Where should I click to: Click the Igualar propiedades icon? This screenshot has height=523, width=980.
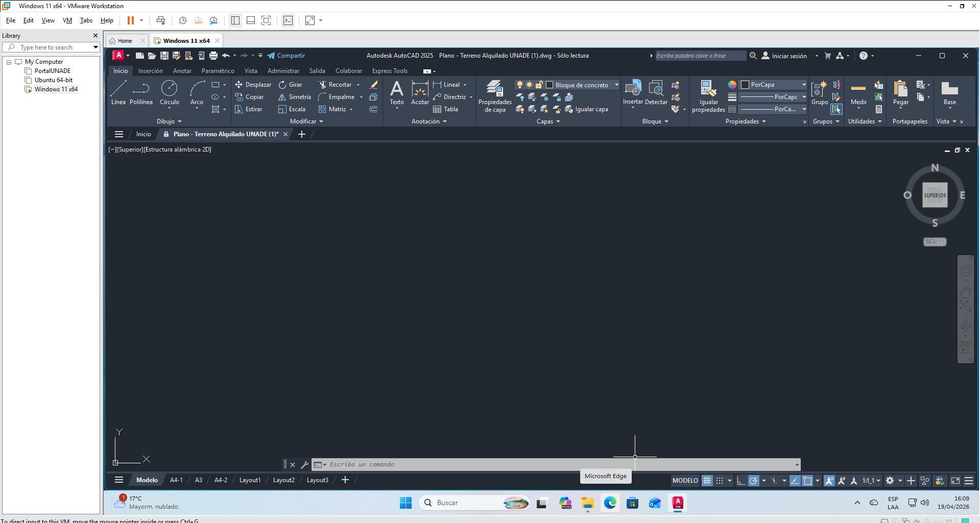point(708,96)
